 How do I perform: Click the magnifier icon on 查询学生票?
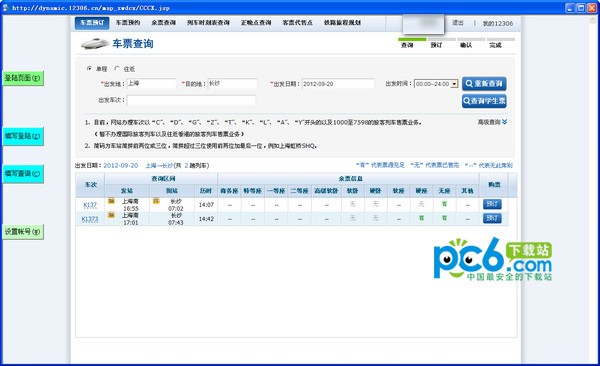pos(467,101)
